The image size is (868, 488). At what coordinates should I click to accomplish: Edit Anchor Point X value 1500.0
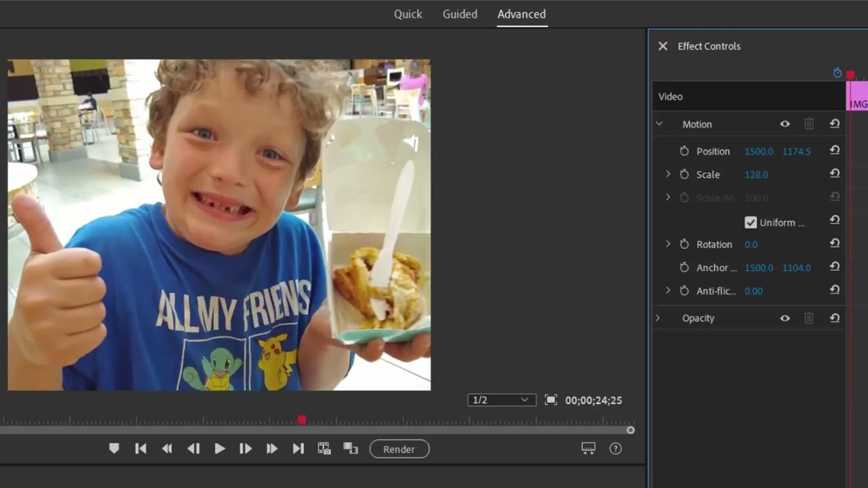[x=759, y=268]
